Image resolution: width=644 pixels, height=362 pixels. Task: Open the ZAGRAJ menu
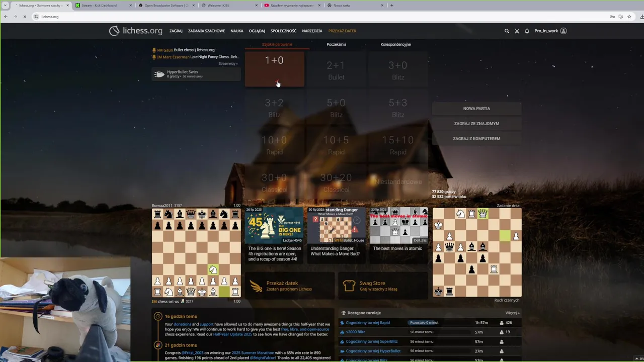tap(176, 31)
